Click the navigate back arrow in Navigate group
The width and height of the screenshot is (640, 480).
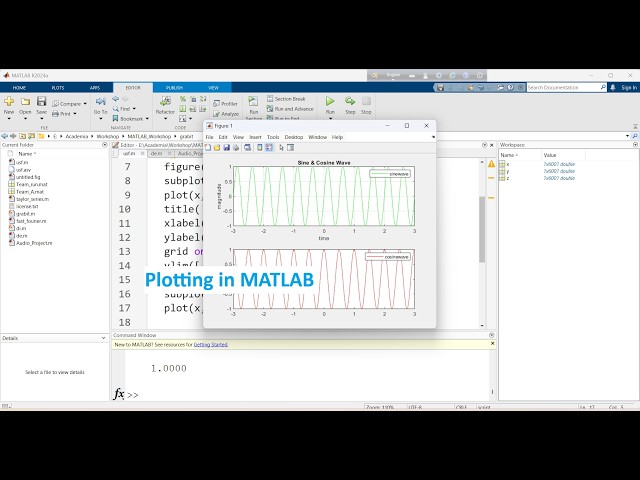116,99
